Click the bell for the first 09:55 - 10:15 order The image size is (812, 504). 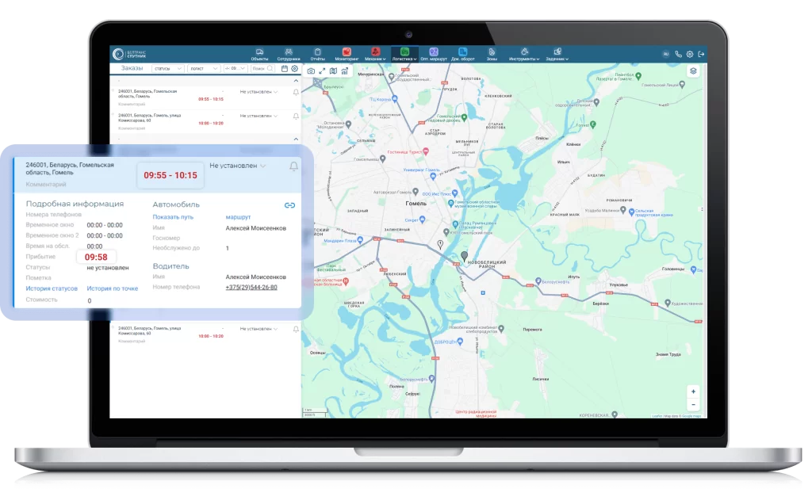296,92
